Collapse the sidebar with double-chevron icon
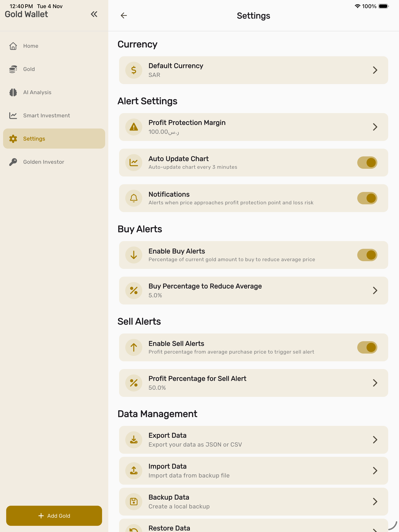399x532 pixels. coord(94,14)
